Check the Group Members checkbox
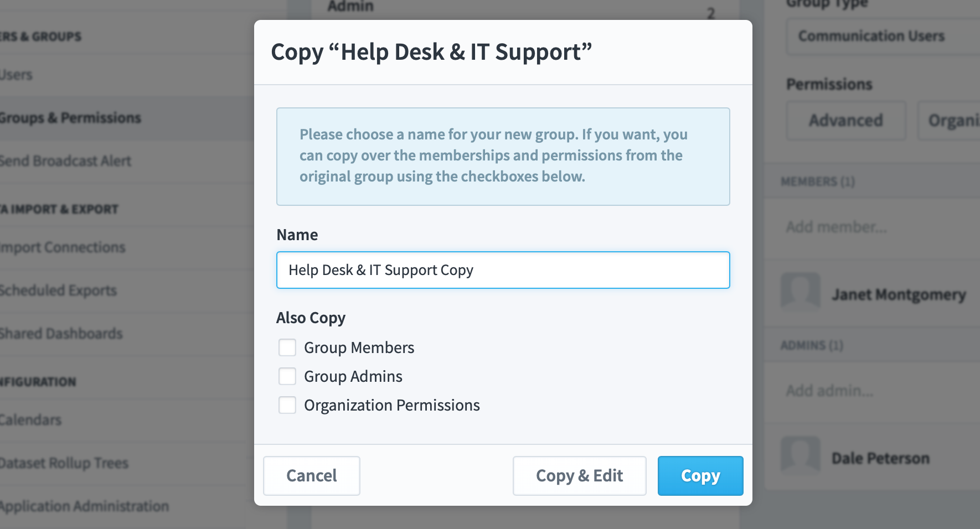 coord(287,348)
